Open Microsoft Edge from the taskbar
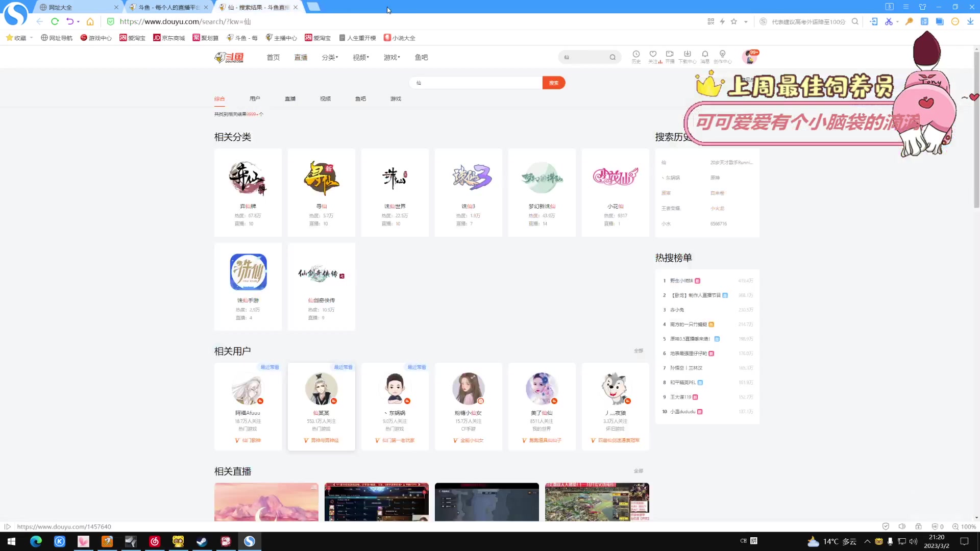The image size is (980, 551). 36,541
